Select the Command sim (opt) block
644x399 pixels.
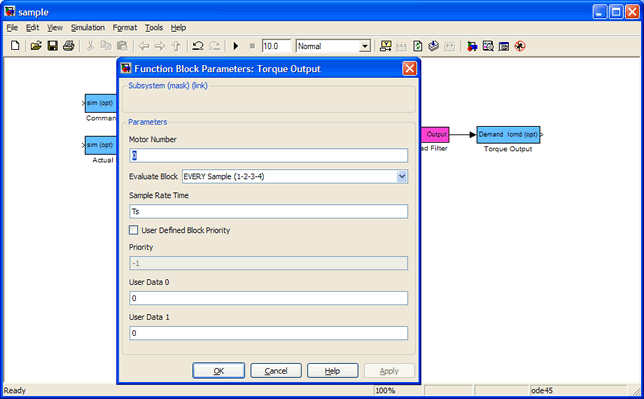[101, 103]
